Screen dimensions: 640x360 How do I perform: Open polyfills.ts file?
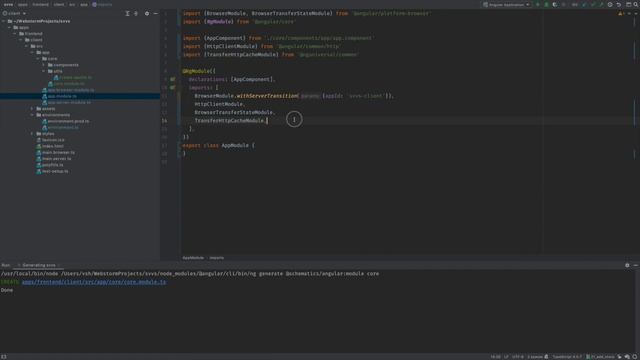[50, 165]
